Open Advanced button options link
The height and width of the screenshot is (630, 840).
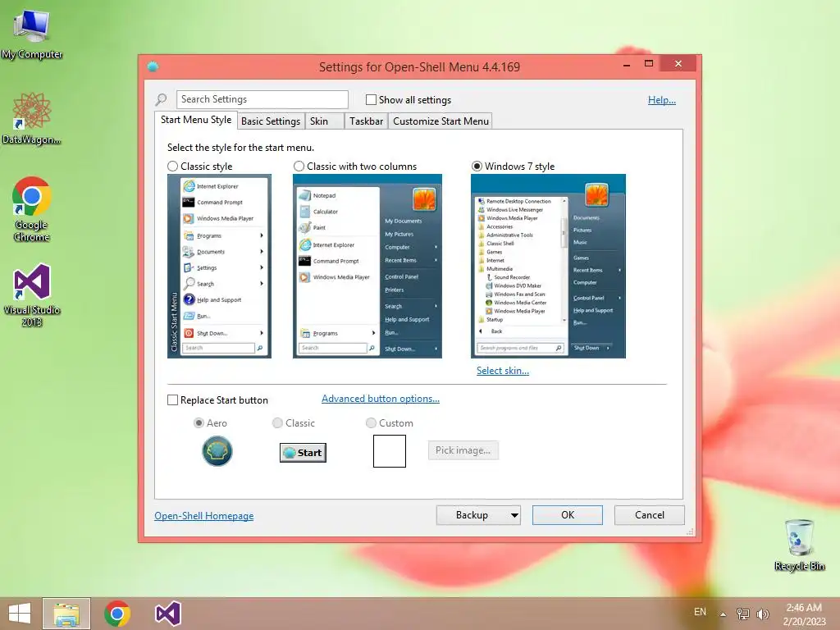pos(381,399)
